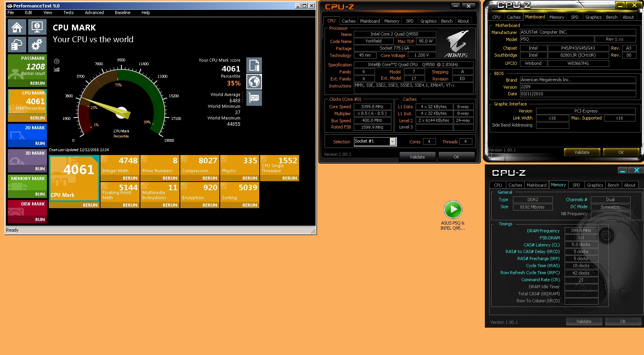Image resolution: width=644 pixels, height=355 pixels.
Task: Click the Core Speed 3399.8 MHz field
Action: [x=372, y=107]
